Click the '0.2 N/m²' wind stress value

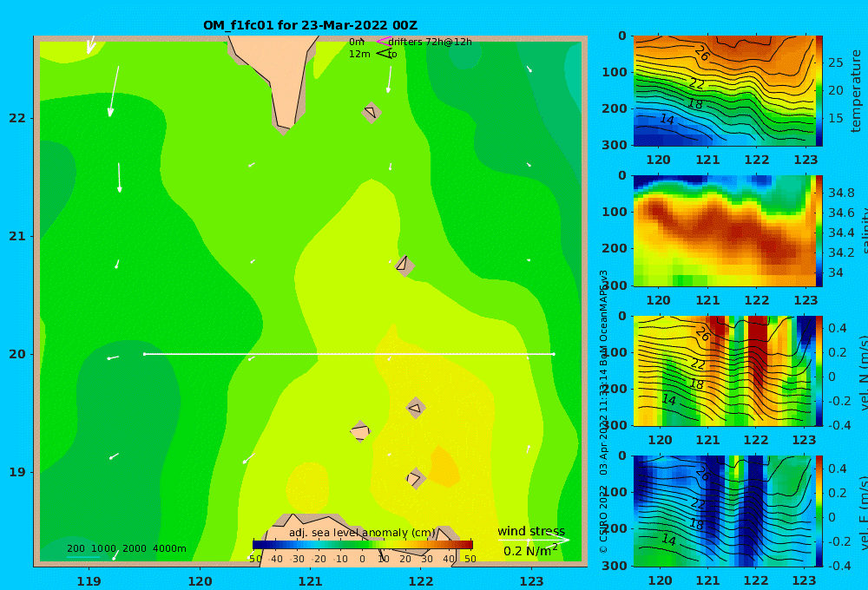click(x=530, y=551)
